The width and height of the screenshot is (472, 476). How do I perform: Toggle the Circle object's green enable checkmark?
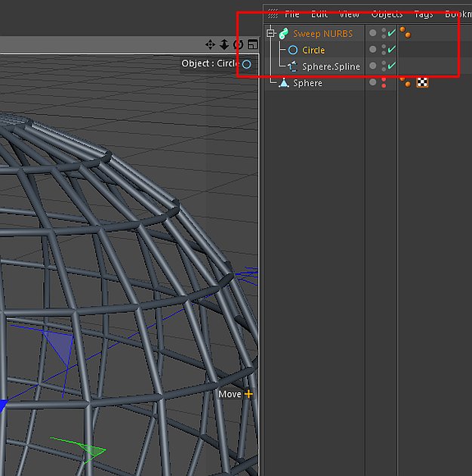click(x=392, y=49)
